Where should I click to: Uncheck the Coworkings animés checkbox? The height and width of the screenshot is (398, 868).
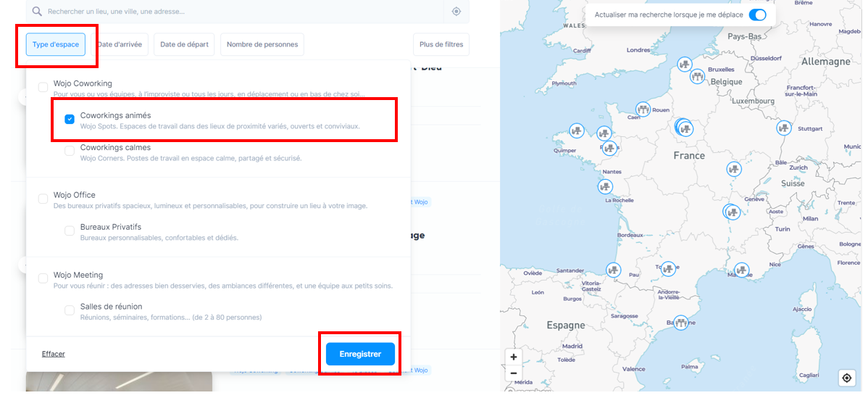70,119
